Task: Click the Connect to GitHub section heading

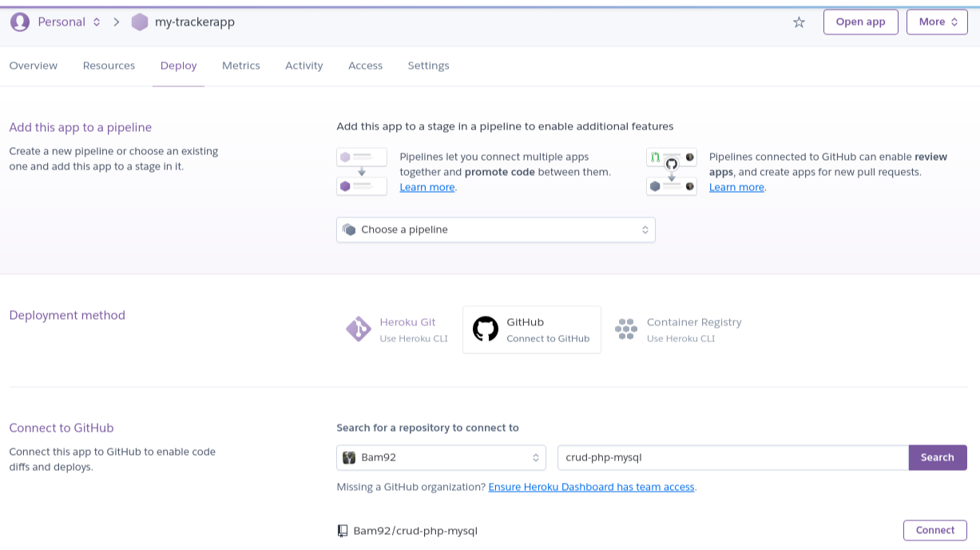Action: pos(61,428)
